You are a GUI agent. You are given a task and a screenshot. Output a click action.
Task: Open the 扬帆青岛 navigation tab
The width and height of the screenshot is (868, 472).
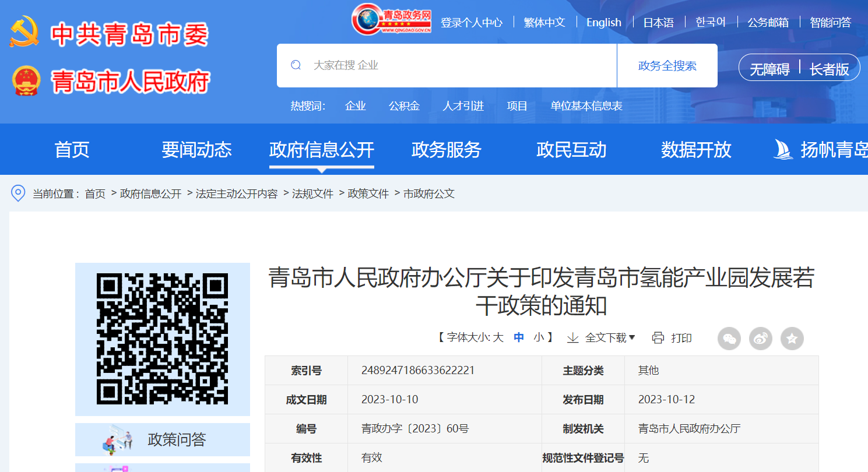[834, 150]
